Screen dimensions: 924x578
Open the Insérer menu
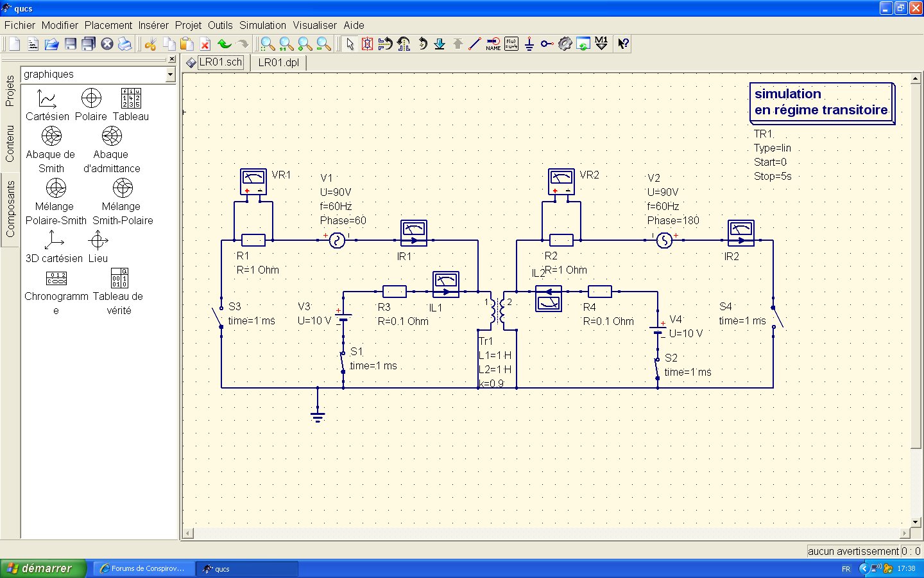click(x=153, y=25)
